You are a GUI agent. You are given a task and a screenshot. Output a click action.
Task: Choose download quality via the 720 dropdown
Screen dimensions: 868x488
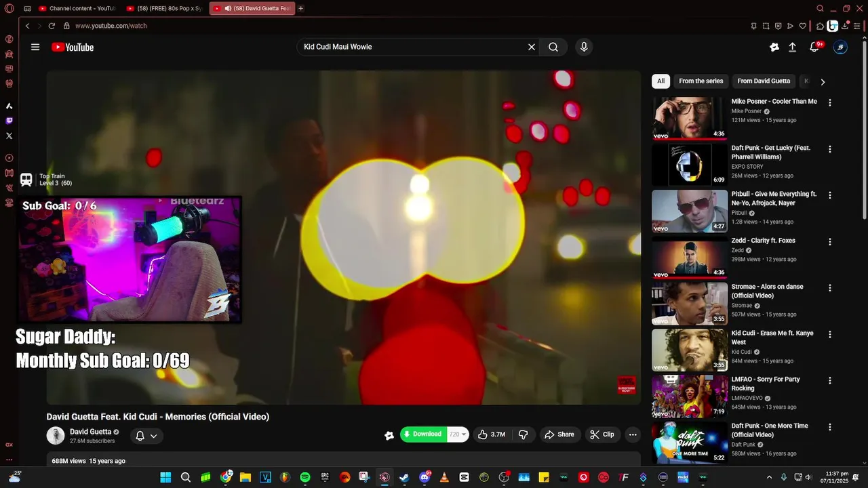[x=458, y=434]
